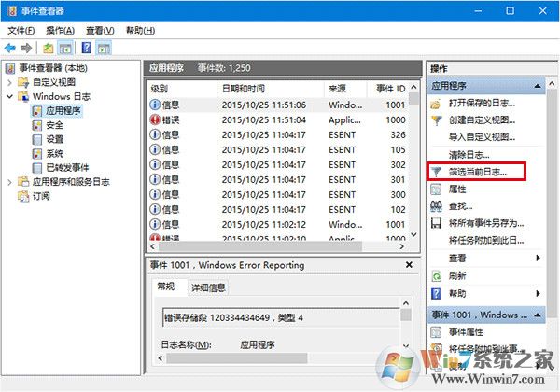Click 清除日志 action
Screen dimensions: 560x392
469,155
